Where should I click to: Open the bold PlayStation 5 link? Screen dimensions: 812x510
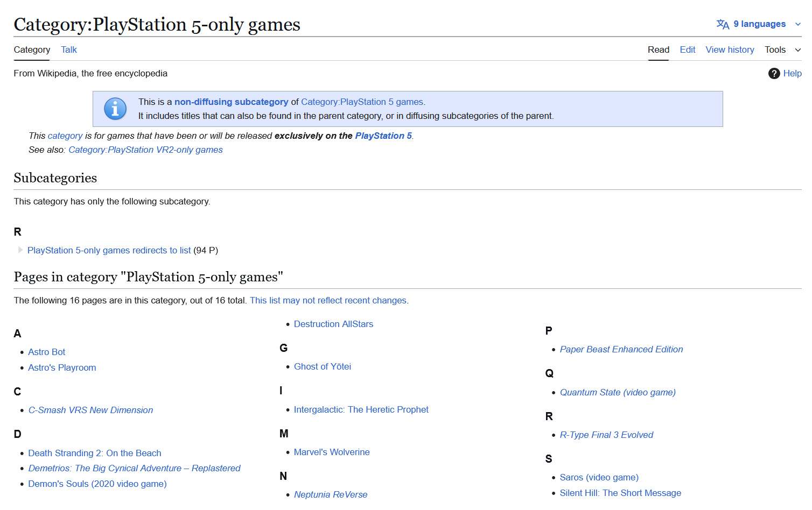pos(383,136)
